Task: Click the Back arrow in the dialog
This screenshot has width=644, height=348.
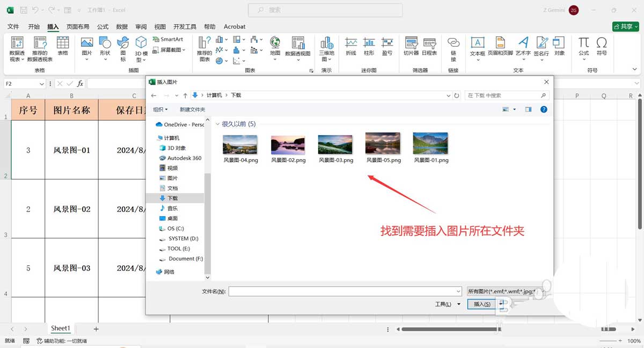Action: [154, 95]
